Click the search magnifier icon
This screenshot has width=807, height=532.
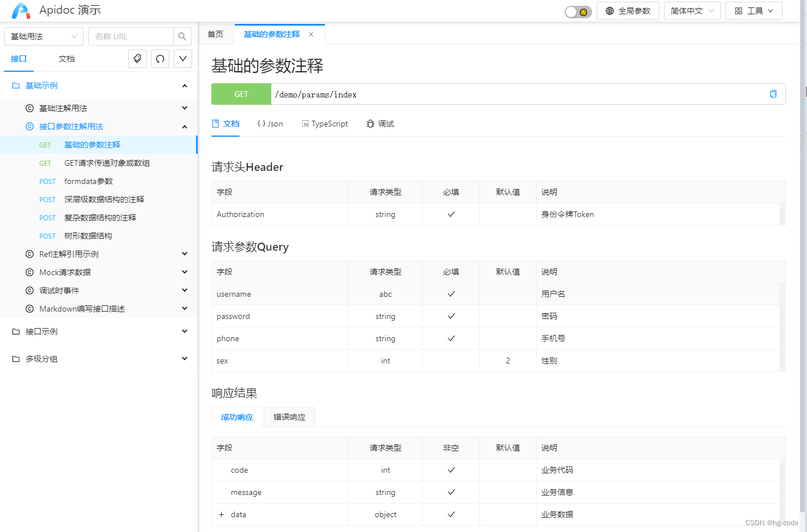pyautogui.click(x=182, y=36)
